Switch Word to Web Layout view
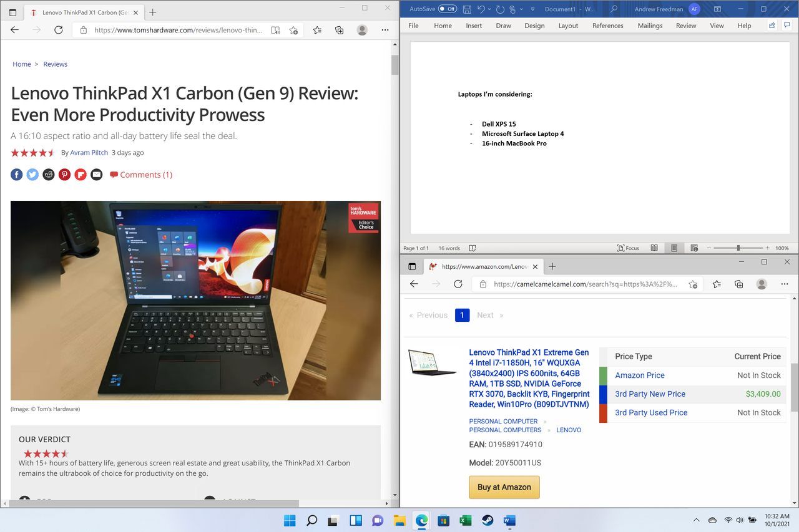The width and height of the screenshot is (799, 532). click(x=694, y=248)
